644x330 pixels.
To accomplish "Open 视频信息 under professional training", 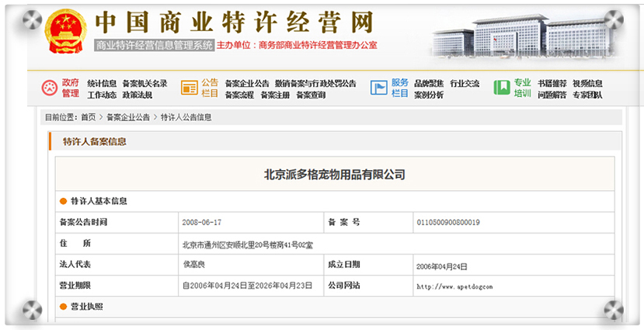I will (x=587, y=84).
